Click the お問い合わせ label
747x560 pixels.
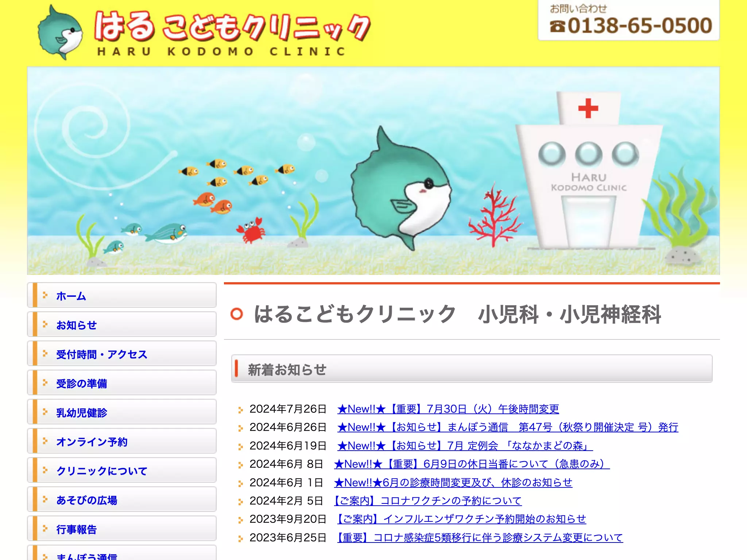[578, 8]
